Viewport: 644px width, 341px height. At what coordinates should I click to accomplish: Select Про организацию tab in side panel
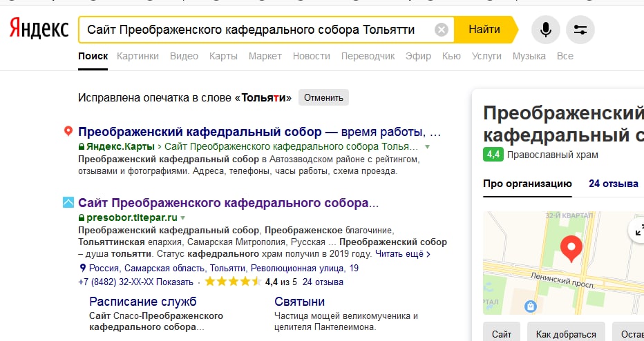pos(527,184)
